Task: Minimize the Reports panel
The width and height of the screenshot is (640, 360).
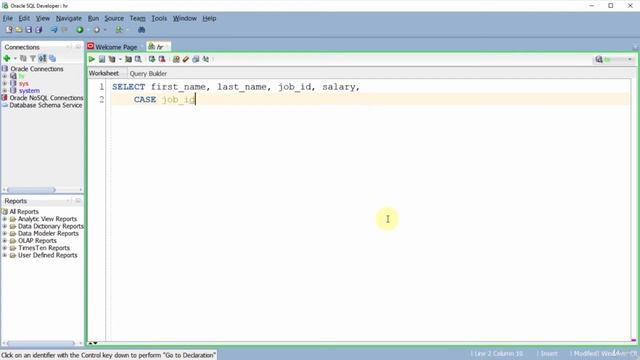Action: pos(78,201)
